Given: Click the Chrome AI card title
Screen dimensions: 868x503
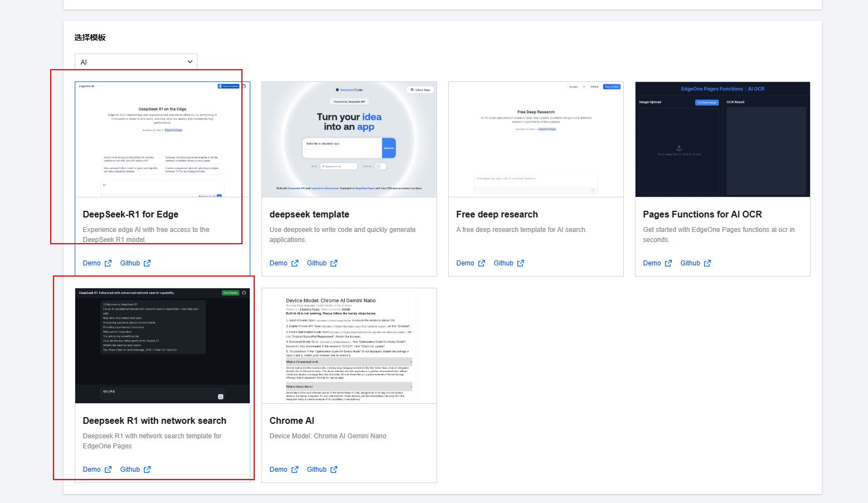Looking at the screenshot, I should pos(292,420).
